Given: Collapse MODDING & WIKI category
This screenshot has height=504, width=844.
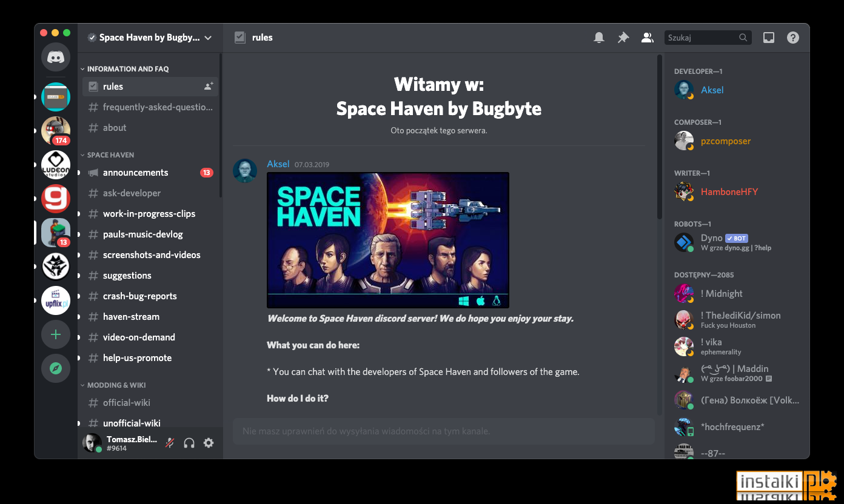Looking at the screenshot, I should 113,385.
